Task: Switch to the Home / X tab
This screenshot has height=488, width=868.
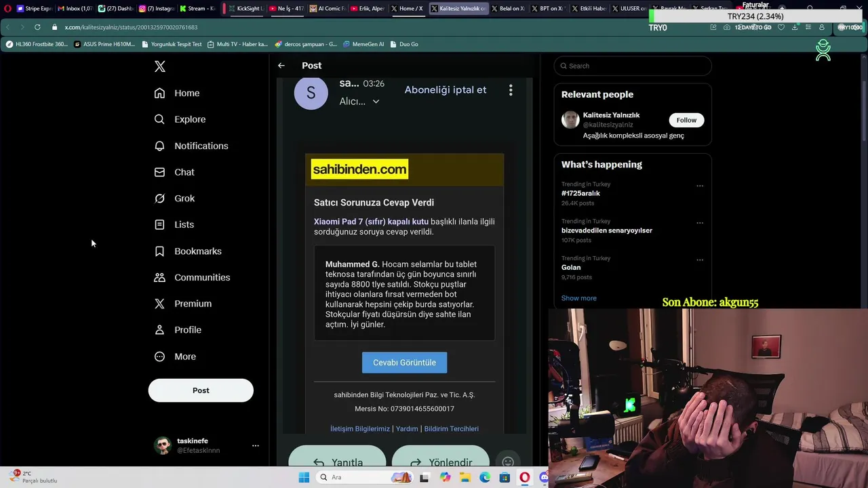Action: (x=408, y=9)
